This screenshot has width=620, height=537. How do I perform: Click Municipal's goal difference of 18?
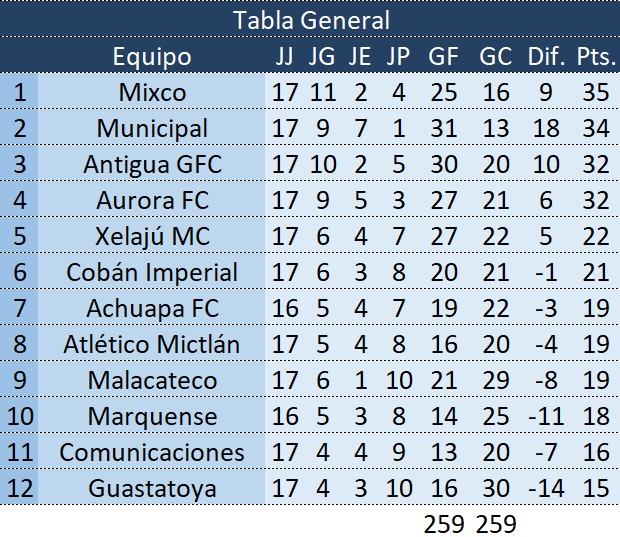(547, 129)
